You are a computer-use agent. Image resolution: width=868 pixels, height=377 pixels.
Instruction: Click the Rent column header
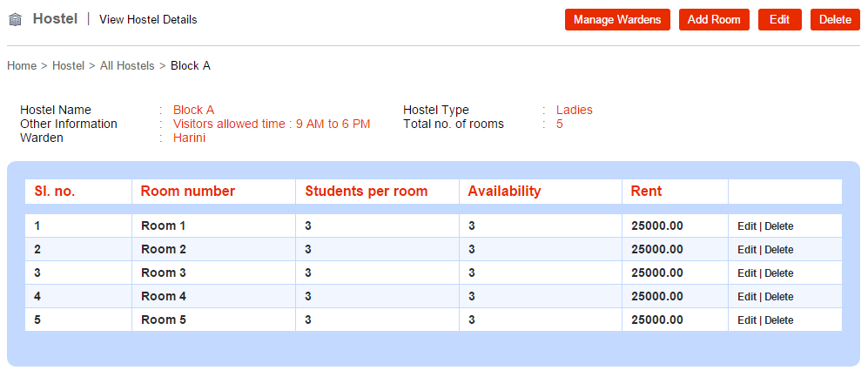647,192
